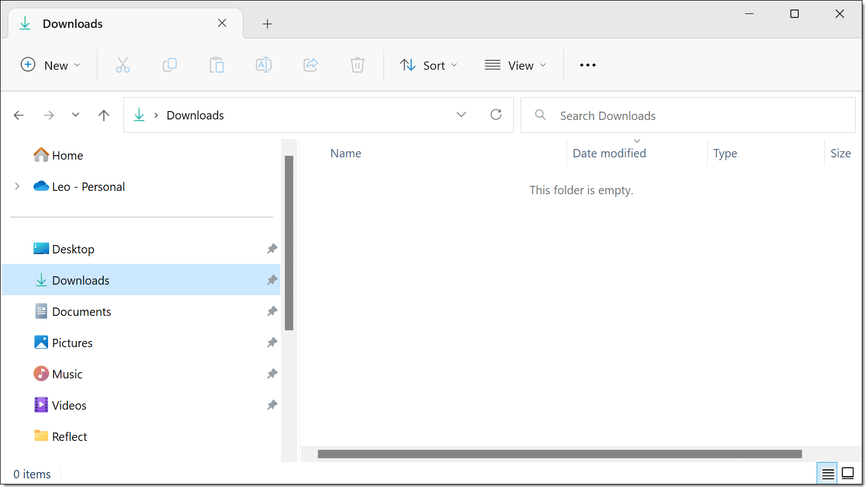Click the Delete trash can icon
Image resolution: width=868 pixels, height=490 pixels.
click(x=357, y=65)
